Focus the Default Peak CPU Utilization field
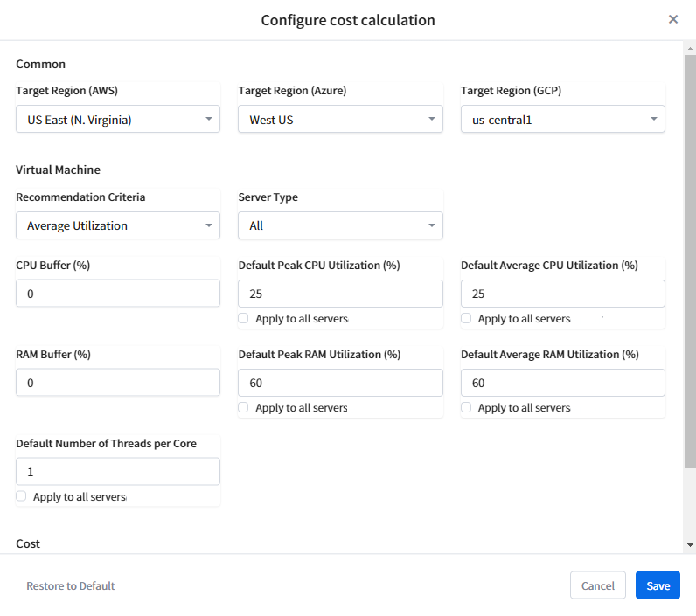696x616 pixels. [340, 294]
